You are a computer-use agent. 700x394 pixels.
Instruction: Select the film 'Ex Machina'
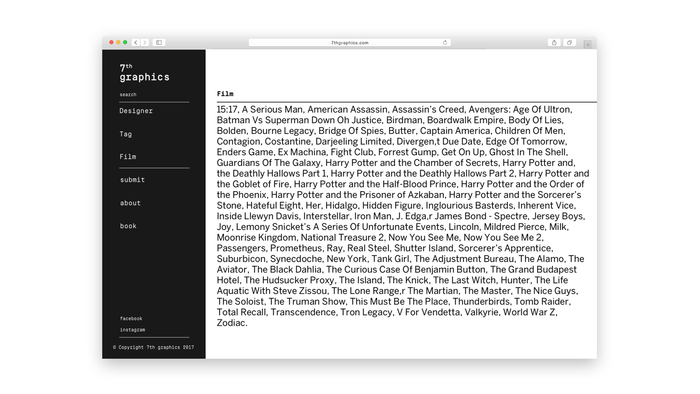click(x=302, y=152)
